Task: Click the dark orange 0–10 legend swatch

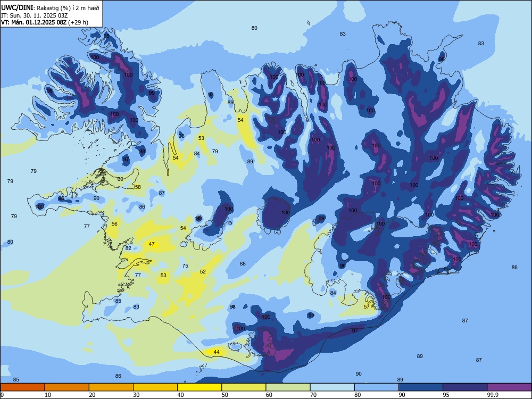Action: 22,387
